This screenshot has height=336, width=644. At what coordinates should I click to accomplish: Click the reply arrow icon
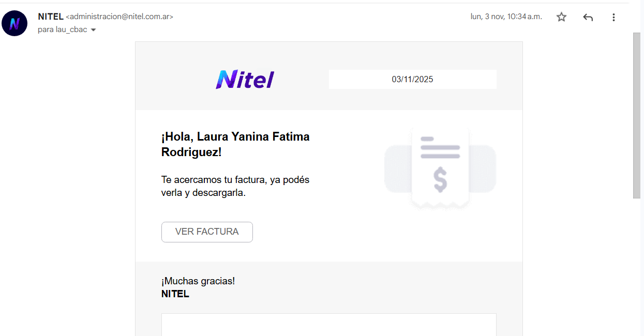(x=588, y=17)
